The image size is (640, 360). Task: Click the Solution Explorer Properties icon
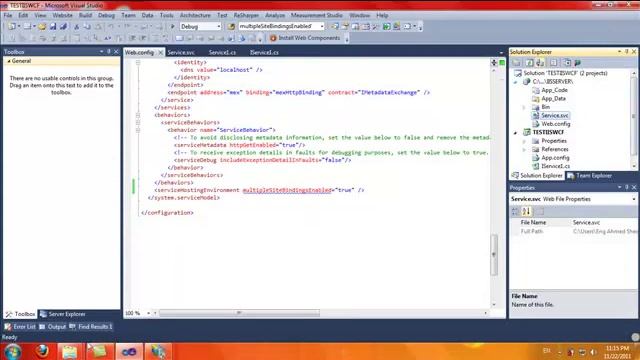point(517,63)
